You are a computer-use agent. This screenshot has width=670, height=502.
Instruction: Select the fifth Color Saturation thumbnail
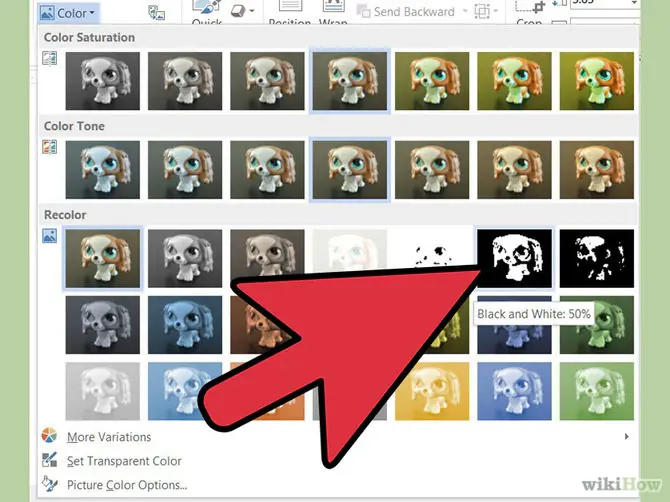point(432,81)
